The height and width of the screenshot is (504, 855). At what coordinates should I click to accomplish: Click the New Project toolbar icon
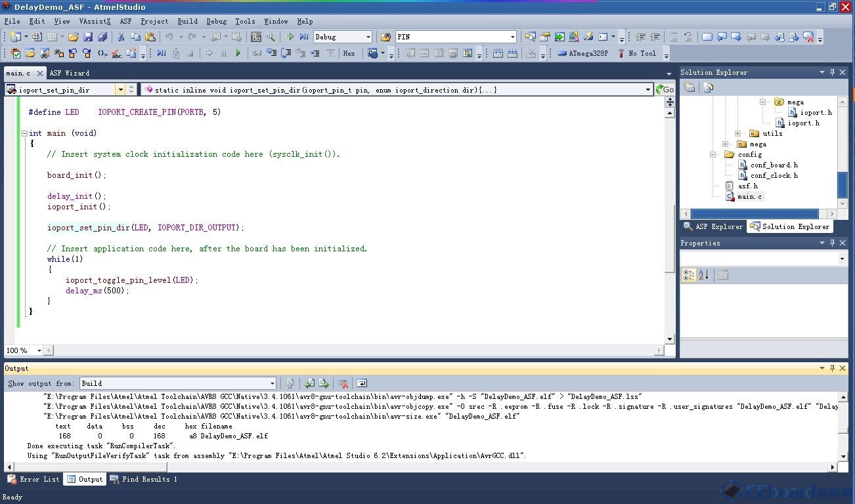tap(16, 37)
